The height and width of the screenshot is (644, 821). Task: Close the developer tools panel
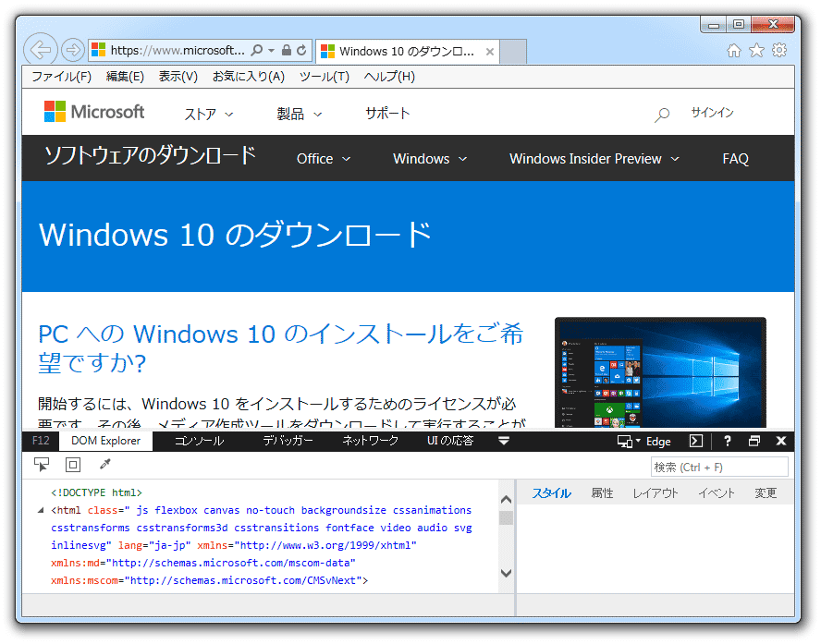[x=780, y=441]
